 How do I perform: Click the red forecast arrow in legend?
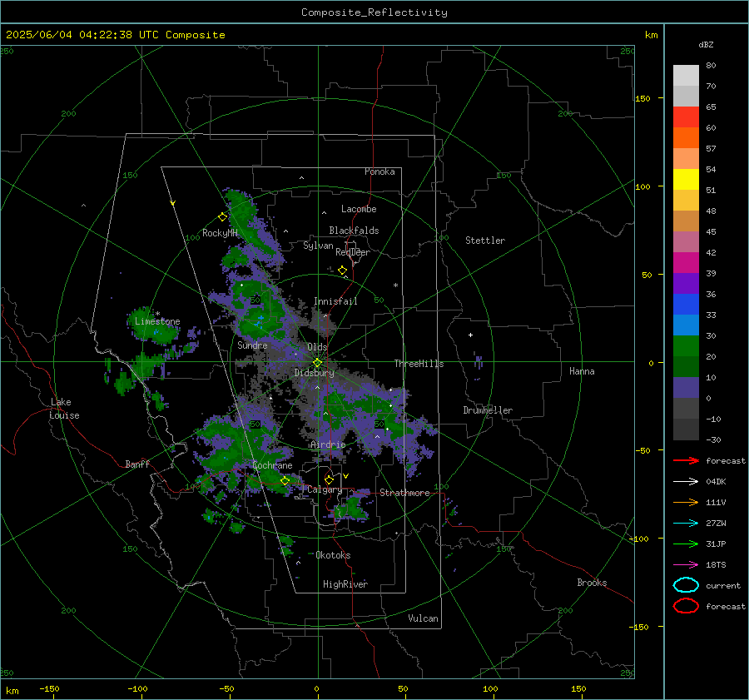[x=686, y=460]
